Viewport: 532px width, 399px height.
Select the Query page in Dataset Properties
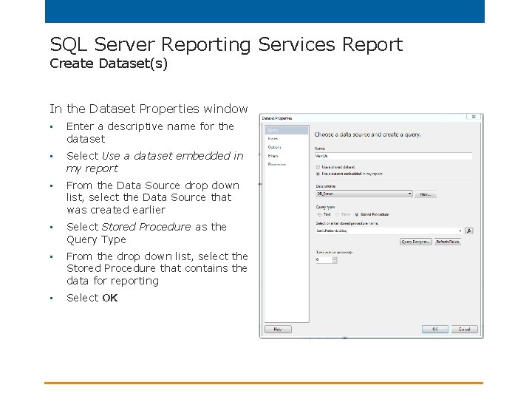click(x=287, y=130)
